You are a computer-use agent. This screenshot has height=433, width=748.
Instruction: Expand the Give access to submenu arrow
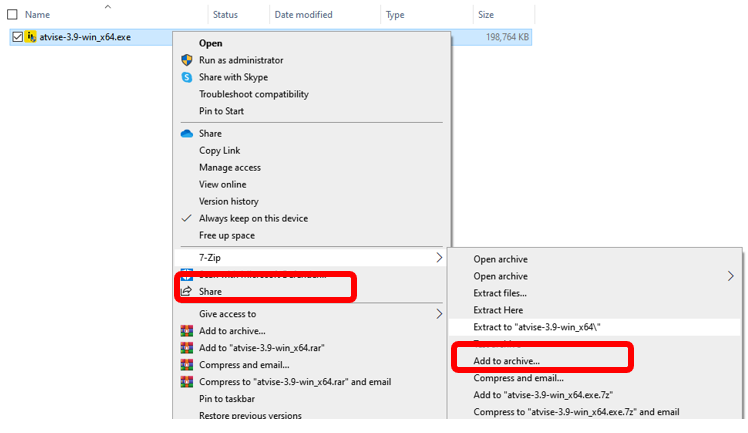(x=439, y=314)
